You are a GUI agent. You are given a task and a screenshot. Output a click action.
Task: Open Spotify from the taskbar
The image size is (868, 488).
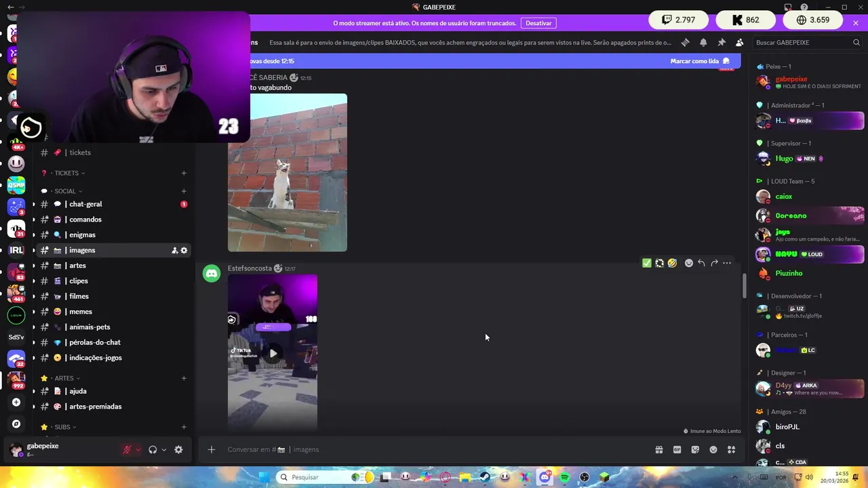click(x=564, y=477)
